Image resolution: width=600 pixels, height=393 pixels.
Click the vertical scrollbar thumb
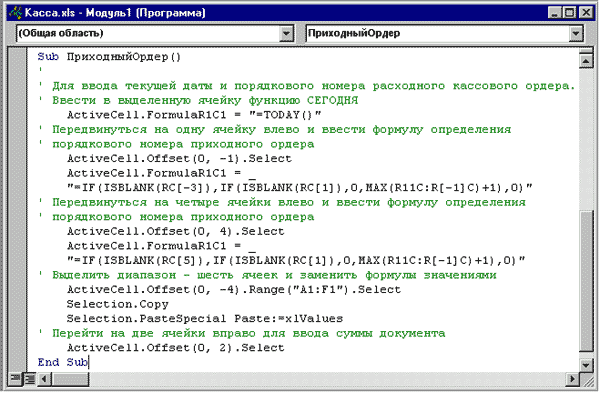click(585, 281)
